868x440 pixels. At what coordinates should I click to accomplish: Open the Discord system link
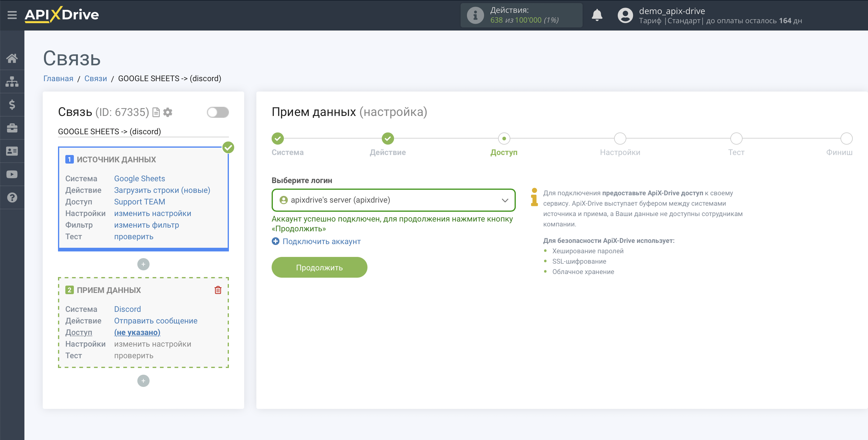point(127,309)
